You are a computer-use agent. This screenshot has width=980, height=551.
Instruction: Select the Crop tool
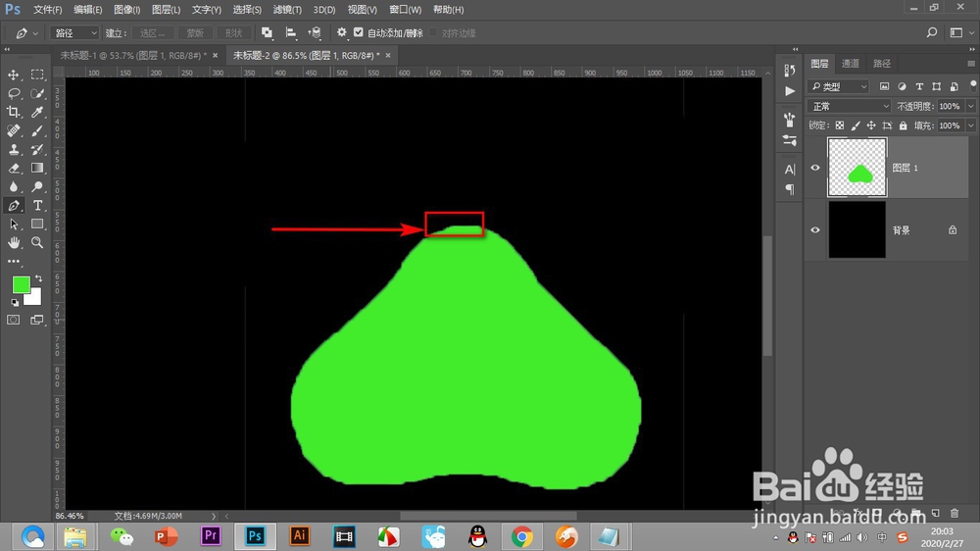[x=13, y=112]
